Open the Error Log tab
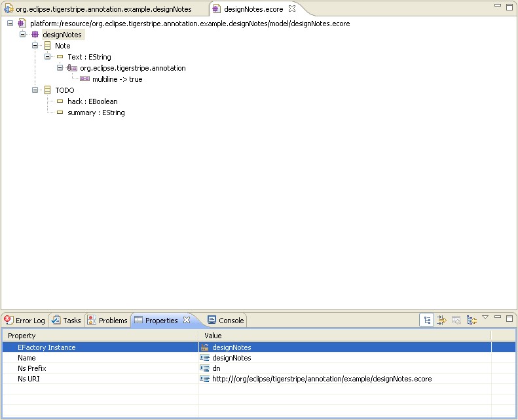This screenshot has width=518, height=420. click(x=25, y=321)
